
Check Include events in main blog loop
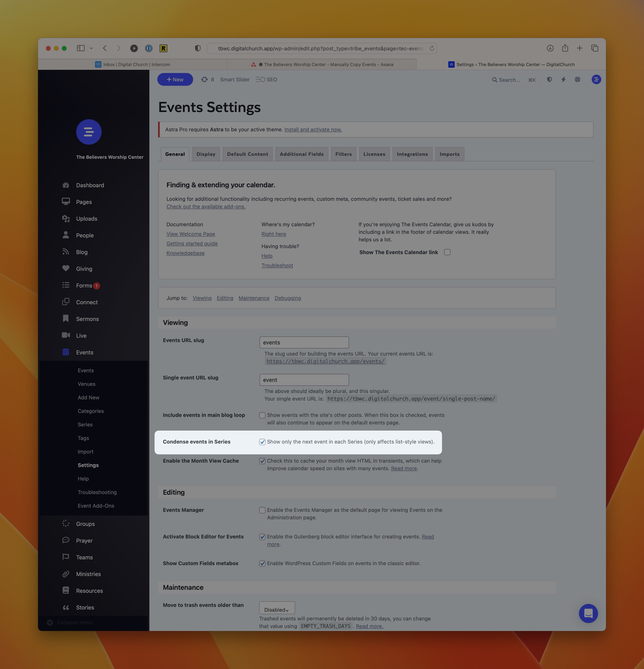click(262, 415)
